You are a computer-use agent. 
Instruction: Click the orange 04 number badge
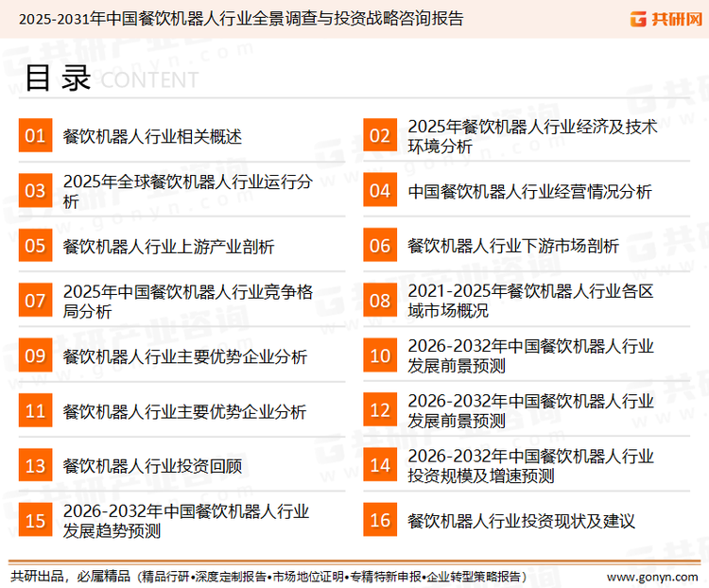point(379,191)
